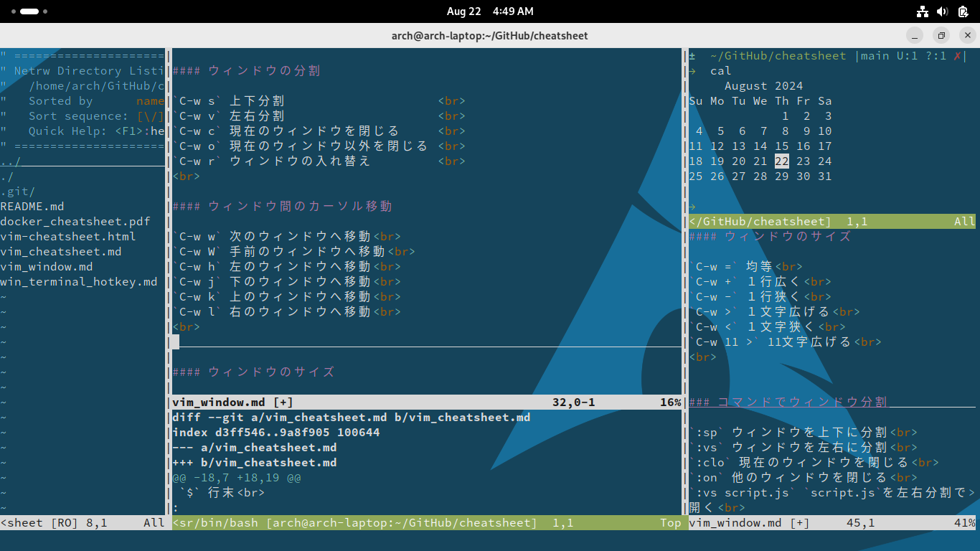980x551 pixels.
Task: Click the ± symbol in the git statusline
Action: pos(691,55)
